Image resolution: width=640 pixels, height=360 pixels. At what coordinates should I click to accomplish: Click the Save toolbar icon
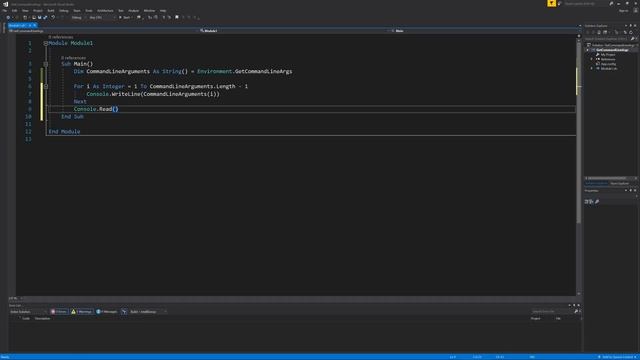point(40,18)
